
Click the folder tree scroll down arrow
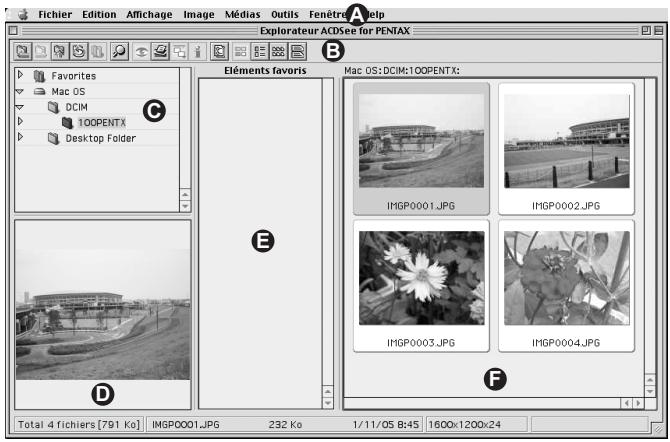(185, 206)
